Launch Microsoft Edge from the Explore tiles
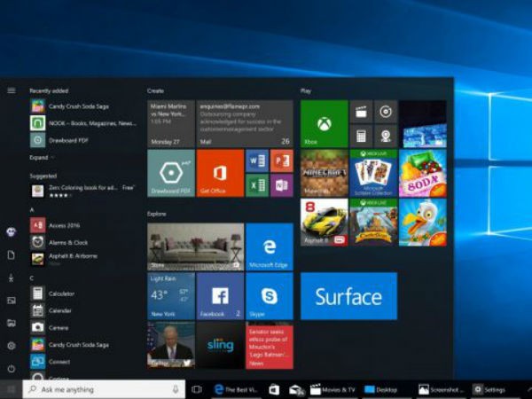The image size is (532, 399). tap(269, 246)
